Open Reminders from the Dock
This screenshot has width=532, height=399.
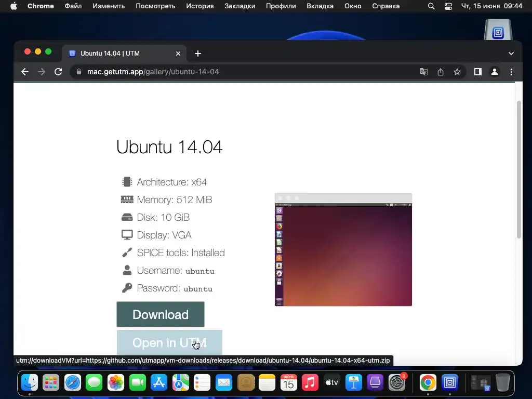[x=202, y=382]
